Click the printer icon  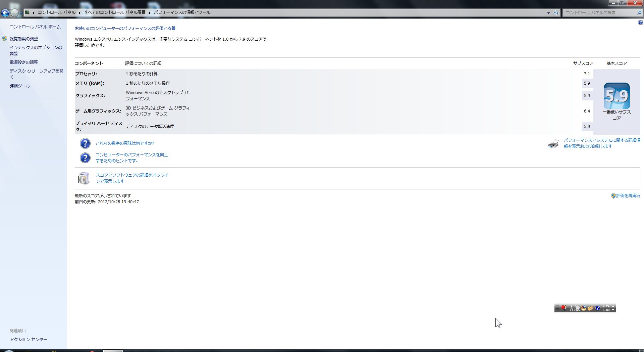553,143
